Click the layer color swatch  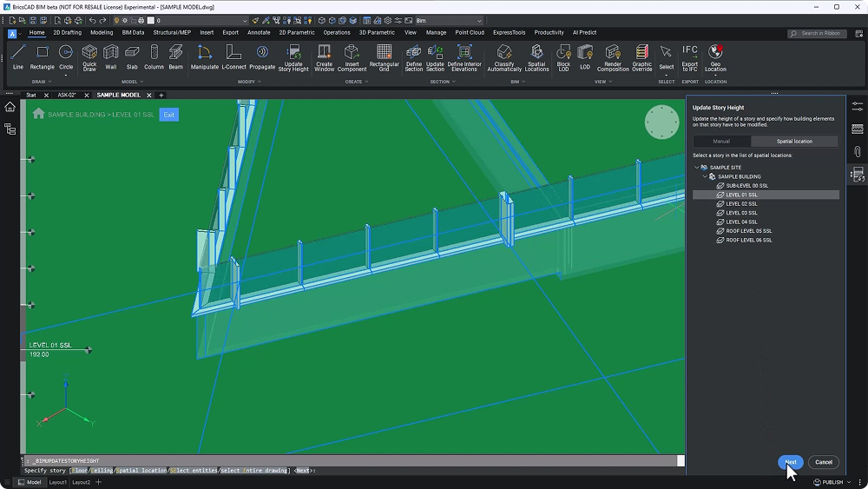point(150,21)
